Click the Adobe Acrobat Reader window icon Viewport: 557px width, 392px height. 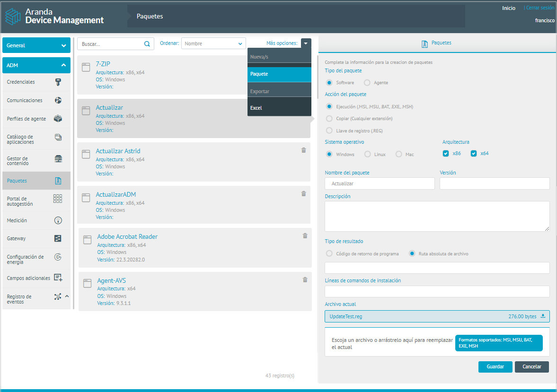(x=88, y=240)
